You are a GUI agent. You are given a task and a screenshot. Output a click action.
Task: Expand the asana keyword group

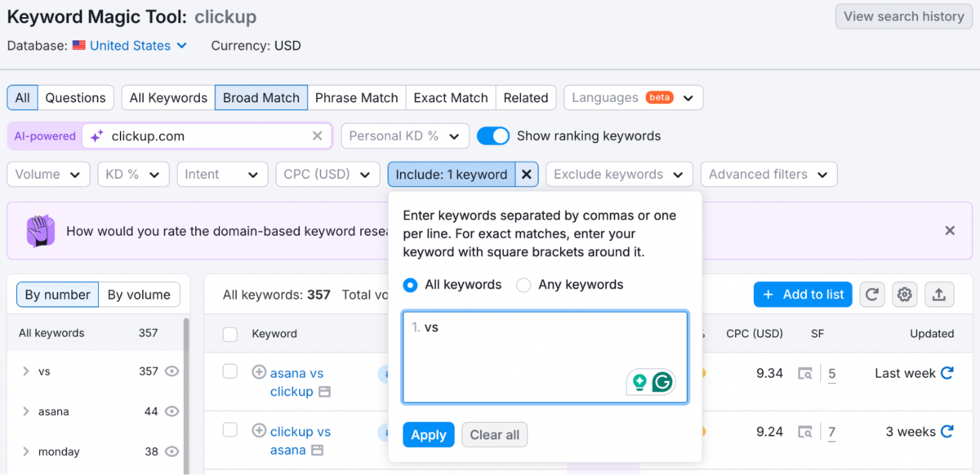tap(26, 411)
